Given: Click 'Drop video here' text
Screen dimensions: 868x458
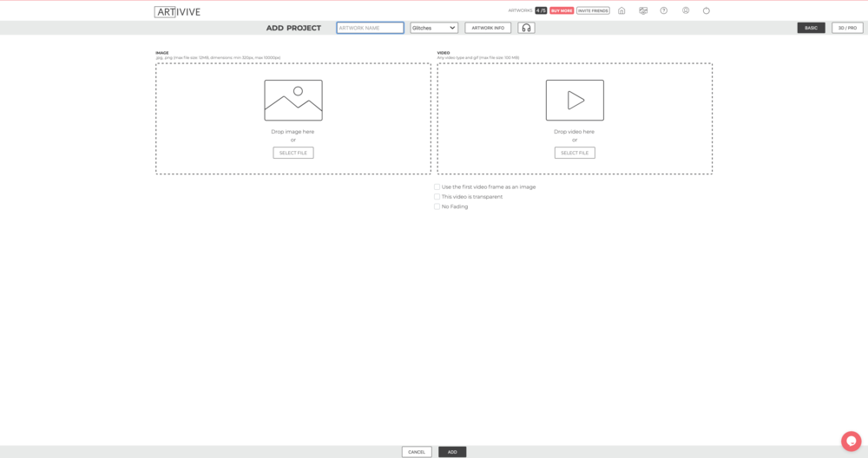Looking at the screenshot, I should pos(574,132).
